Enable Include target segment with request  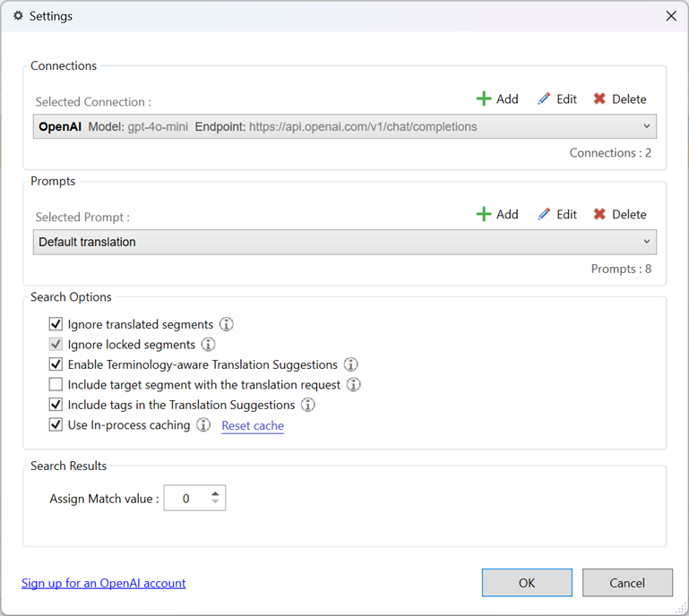pyautogui.click(x=56, y=385)
